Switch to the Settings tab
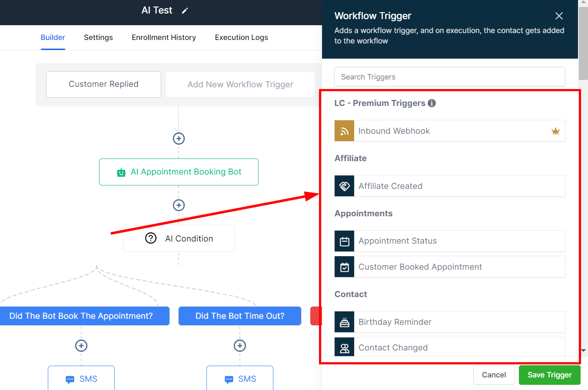 [98, 37]
